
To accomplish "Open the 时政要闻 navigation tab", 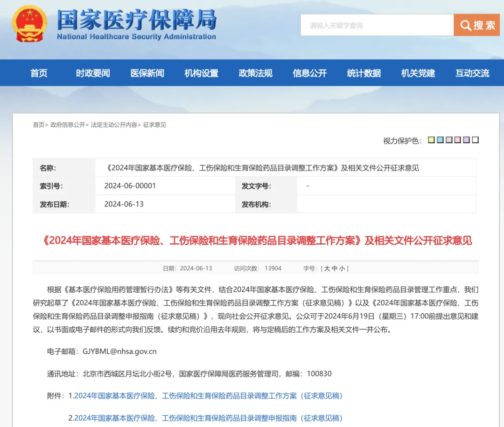I will [93, 73].
